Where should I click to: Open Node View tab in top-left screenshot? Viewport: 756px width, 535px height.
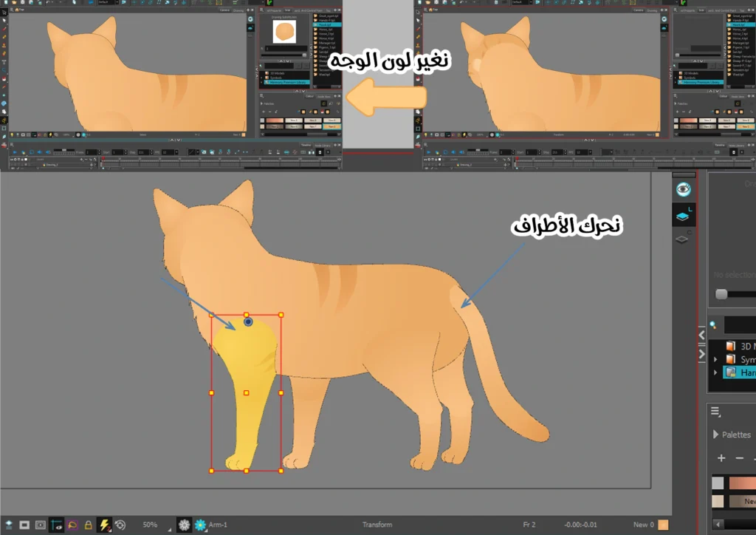(x=323, y=96)
